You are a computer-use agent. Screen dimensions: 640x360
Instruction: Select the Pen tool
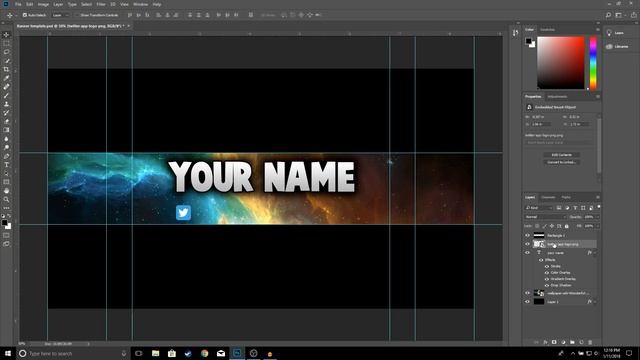pyautogui.click(x=6, y=156)
